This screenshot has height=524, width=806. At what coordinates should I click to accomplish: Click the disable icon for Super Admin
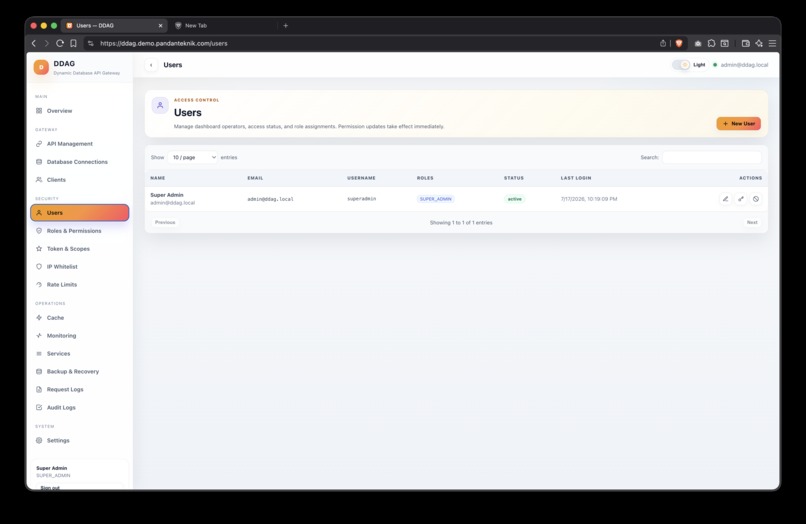pyautogui.click(x=756, y=199)
